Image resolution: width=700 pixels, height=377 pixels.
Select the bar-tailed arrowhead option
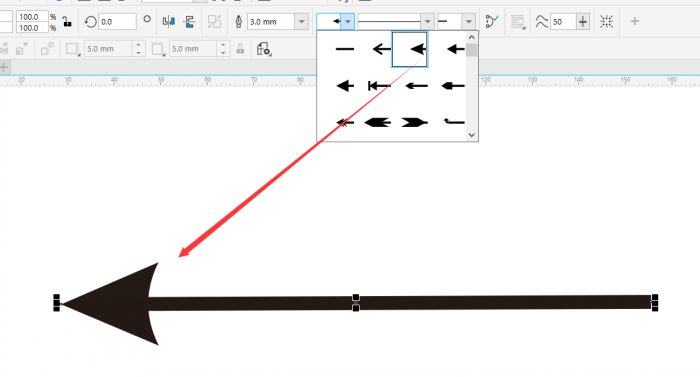coord(379,86)
